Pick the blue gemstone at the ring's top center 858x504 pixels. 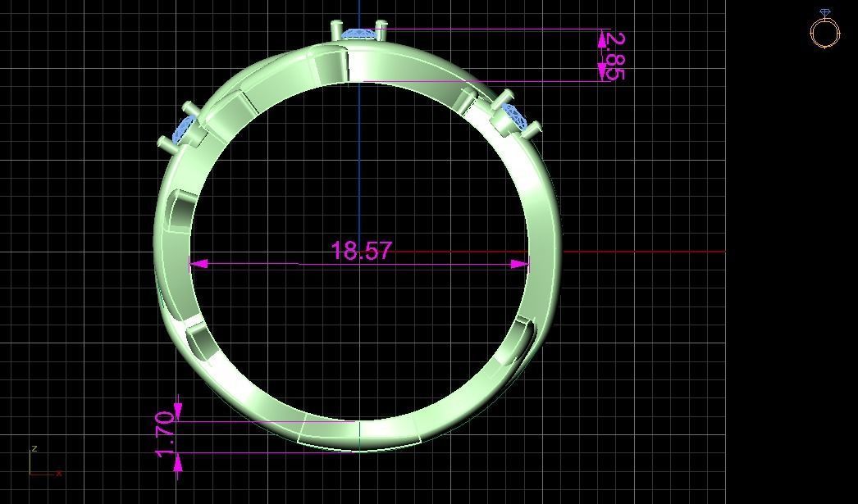coord(359,34)
